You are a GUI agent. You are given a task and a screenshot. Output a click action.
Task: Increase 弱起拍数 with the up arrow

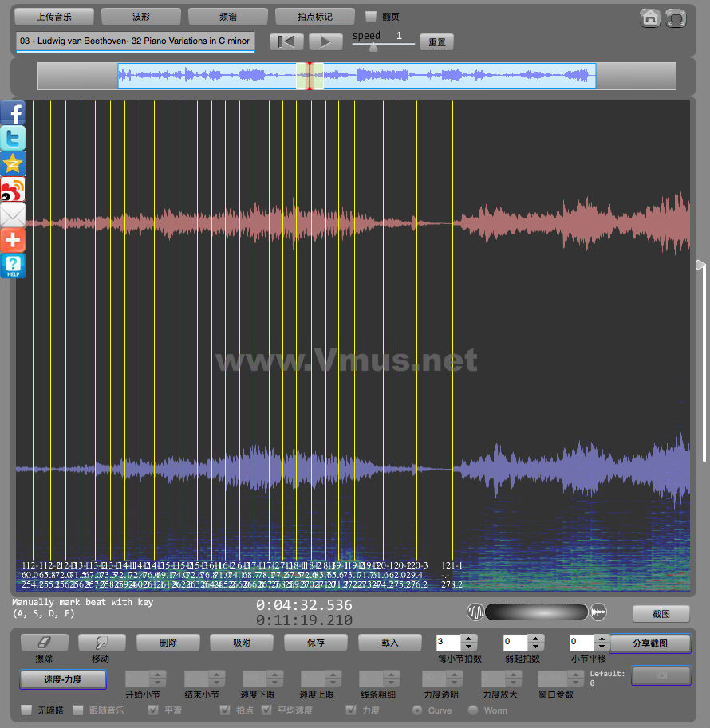[x=536, y=639]
